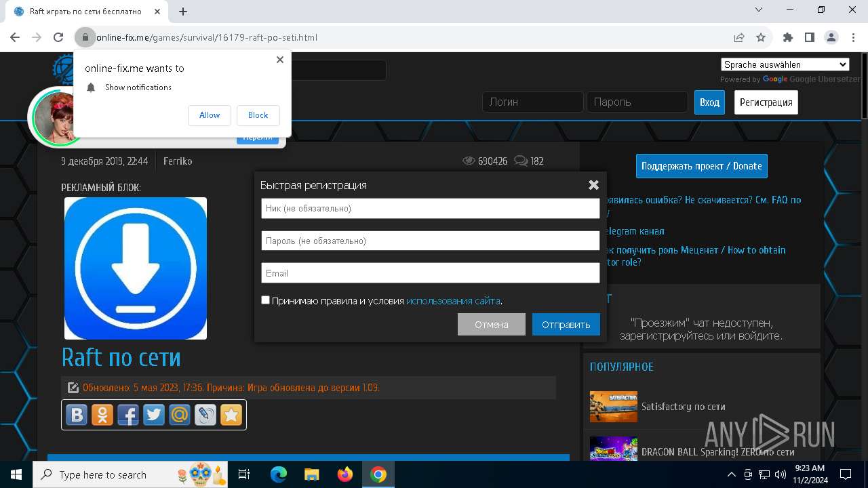Click the Raft по сети title
The height and width of the screenshot is (488, 868).
tap(121, 357)
